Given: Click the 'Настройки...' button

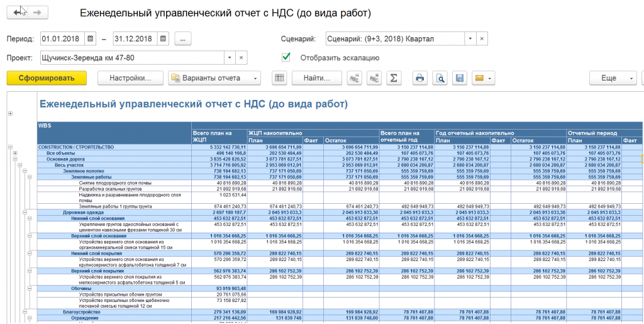Looking at the screenshot, I should (130, 78).
